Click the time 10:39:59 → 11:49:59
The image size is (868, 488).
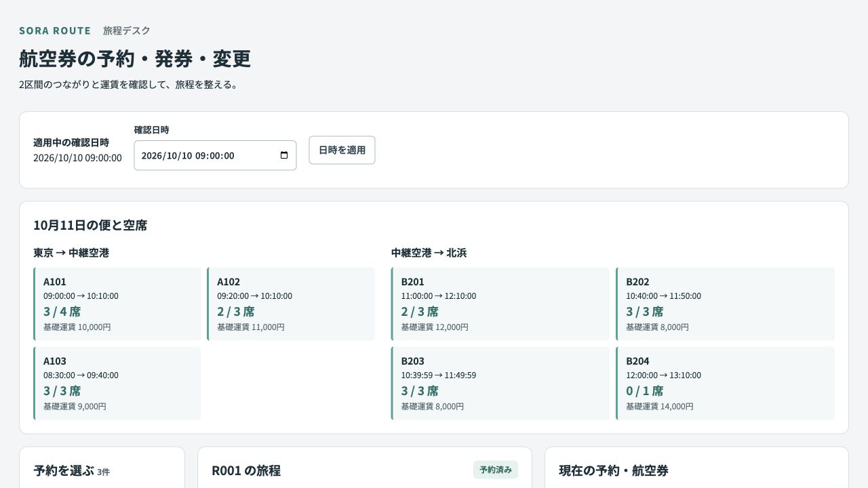pyautogui.click(x=439, y=375)
